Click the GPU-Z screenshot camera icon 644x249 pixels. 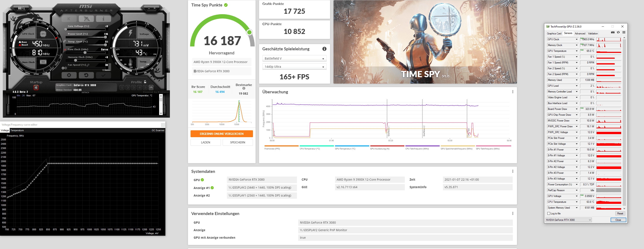[x=613, y=32]
